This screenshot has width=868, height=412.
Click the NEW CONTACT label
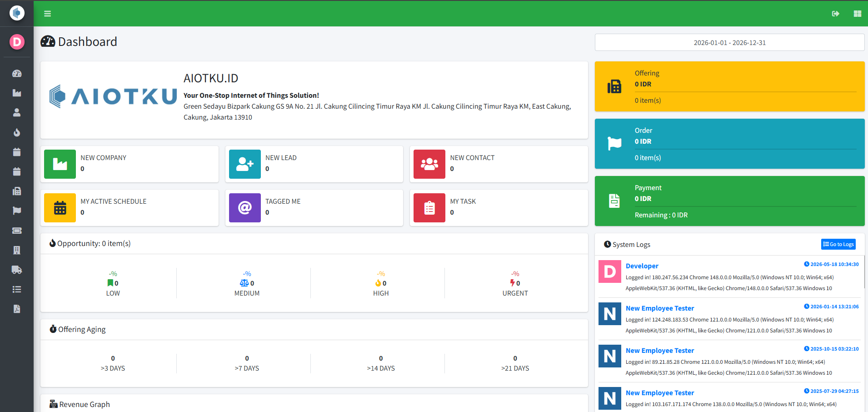click(472, 158)
